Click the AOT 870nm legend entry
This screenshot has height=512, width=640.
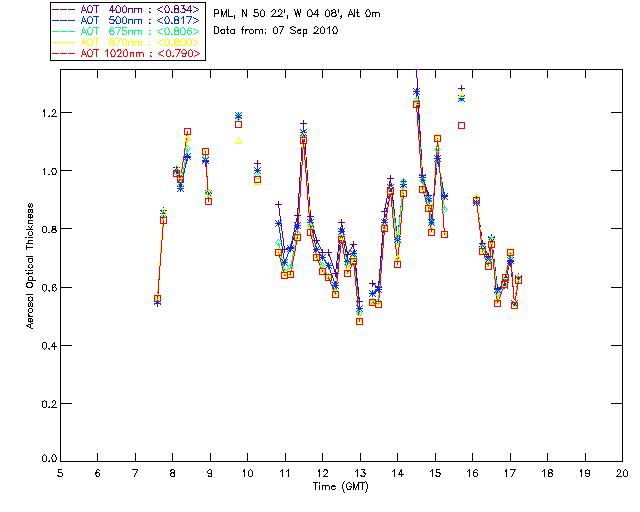coord(126,42)
